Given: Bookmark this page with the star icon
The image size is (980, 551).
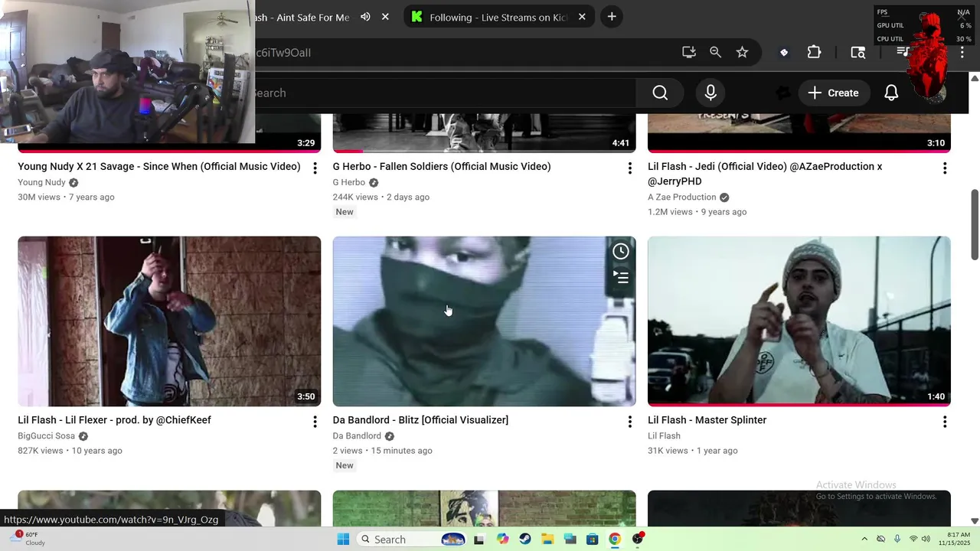Looking at the screenshot, I should [742, 52].
